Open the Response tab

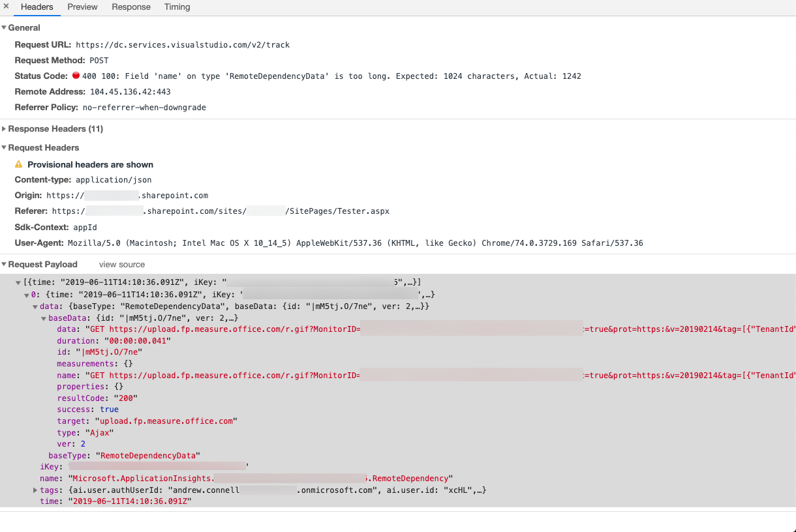131,7
